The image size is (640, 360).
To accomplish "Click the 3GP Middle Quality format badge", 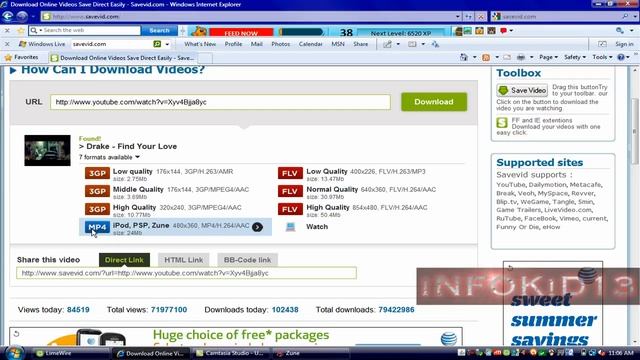I will (97, 191).
